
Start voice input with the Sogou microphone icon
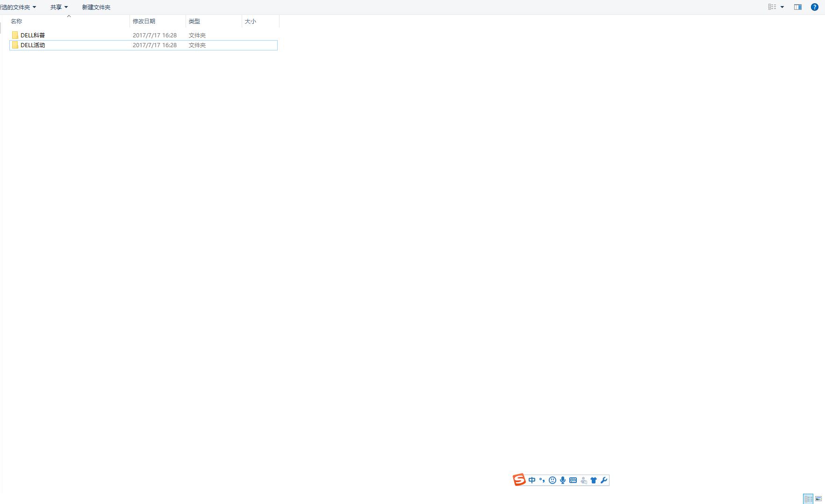pos(563,480)
